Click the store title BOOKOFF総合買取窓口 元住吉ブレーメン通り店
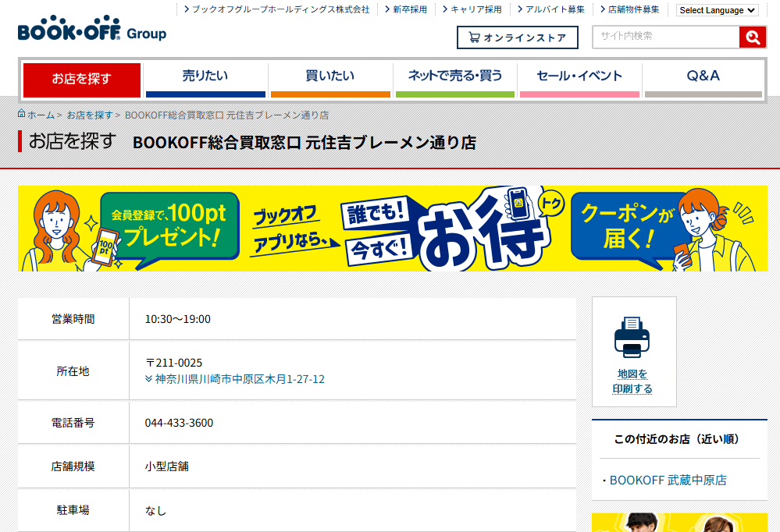Image resolution: width=780 pixels, height=532 pixels. click(x=305, y=143)
